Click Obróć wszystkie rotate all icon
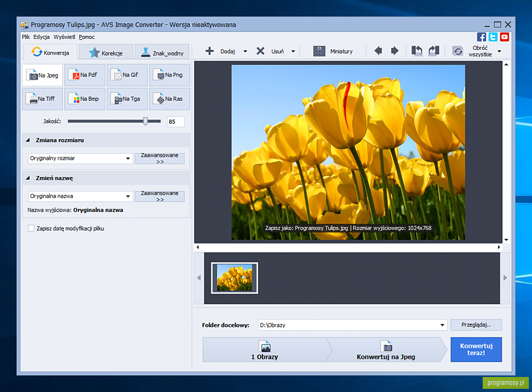The height and width of the screenshot is (392, 532). (458, 51)
